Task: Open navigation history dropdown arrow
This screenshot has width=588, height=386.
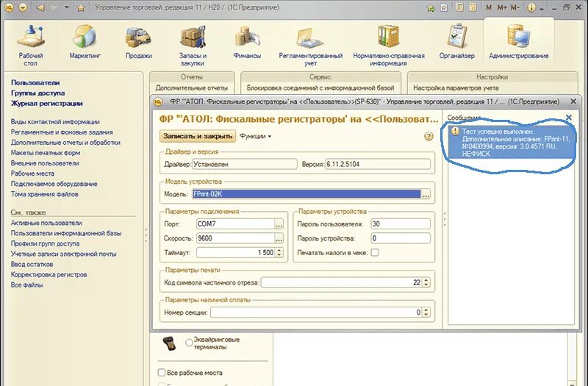Action: tap(67, 7)
